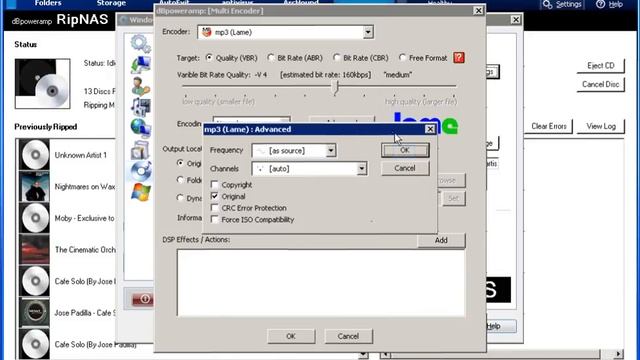The width and height of the screenshot is (640, 360).
Task: Select The Cinematic Orchestra album cover
Action: [35, 249]
